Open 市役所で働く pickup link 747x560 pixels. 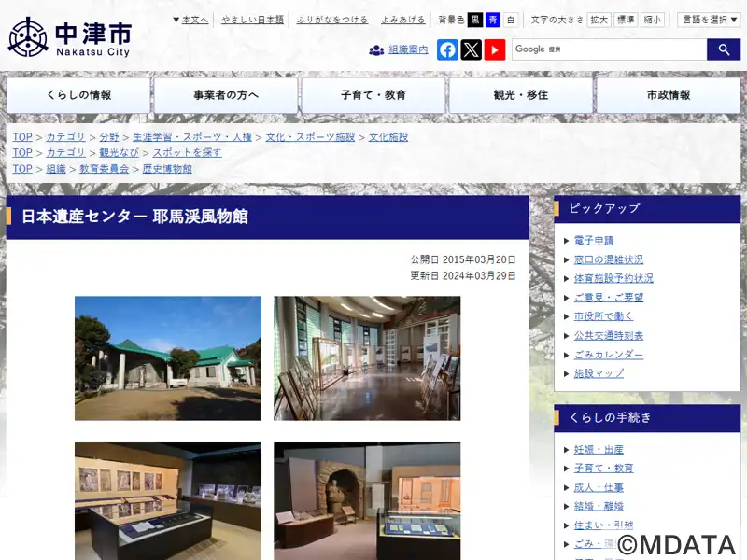tap(603, 316)
